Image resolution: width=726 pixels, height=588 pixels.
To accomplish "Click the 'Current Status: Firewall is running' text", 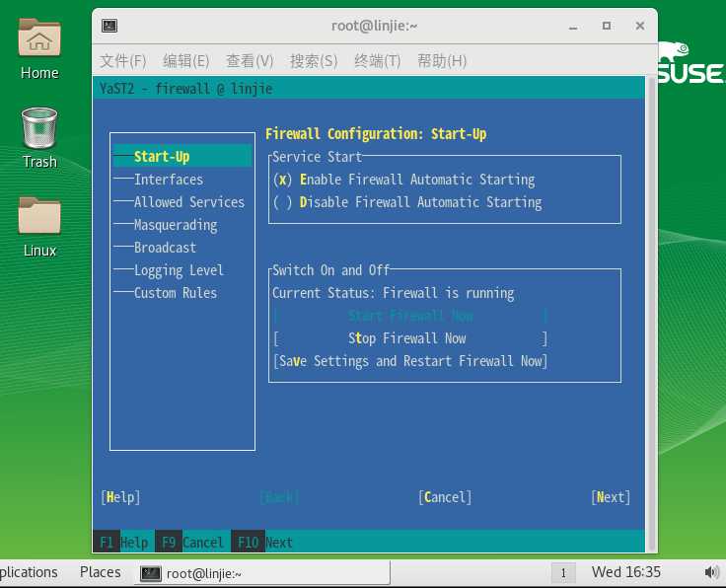I will tap(394, 293).
